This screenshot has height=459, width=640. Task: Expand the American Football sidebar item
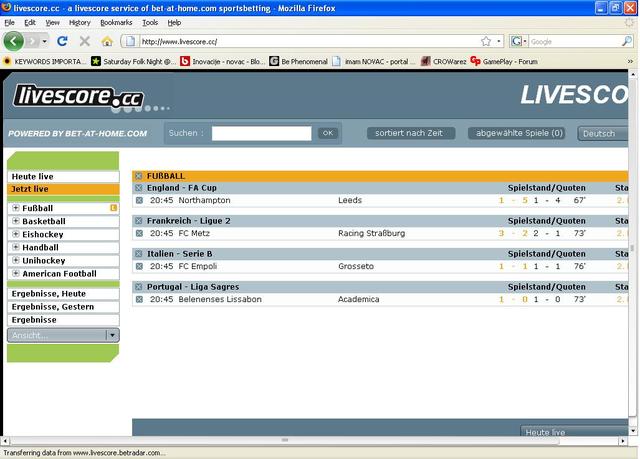pos(16,273)
